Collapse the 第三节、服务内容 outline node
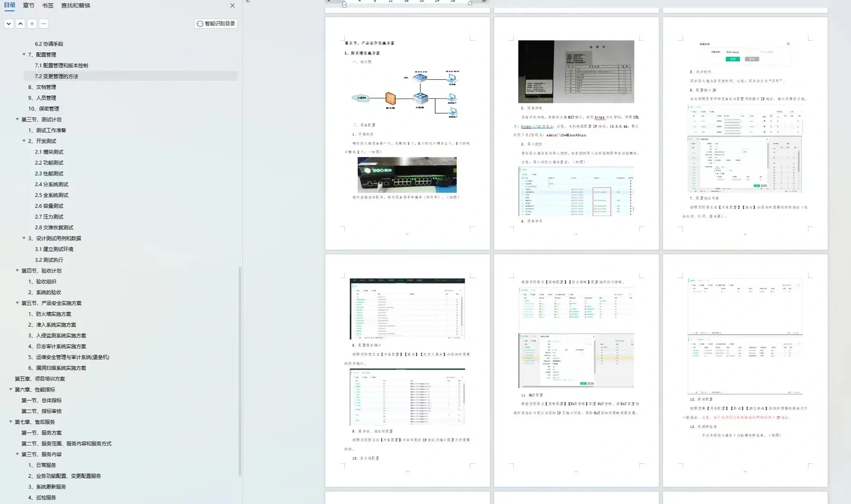The width and height of the screenshot is (851, 504). coord(18,455)
